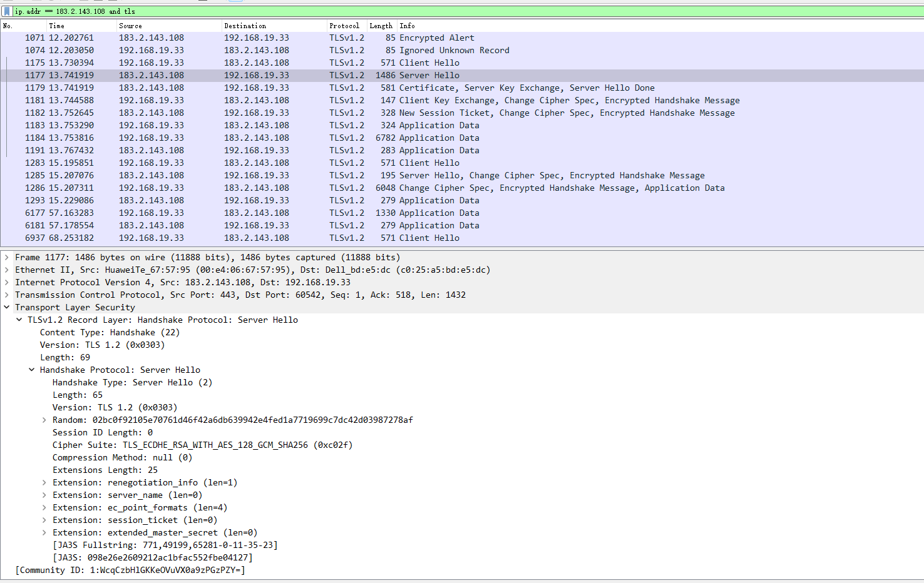Expand the extended_master_secret extension
Viewport: 924px width, 583px height.
(44, 532)
